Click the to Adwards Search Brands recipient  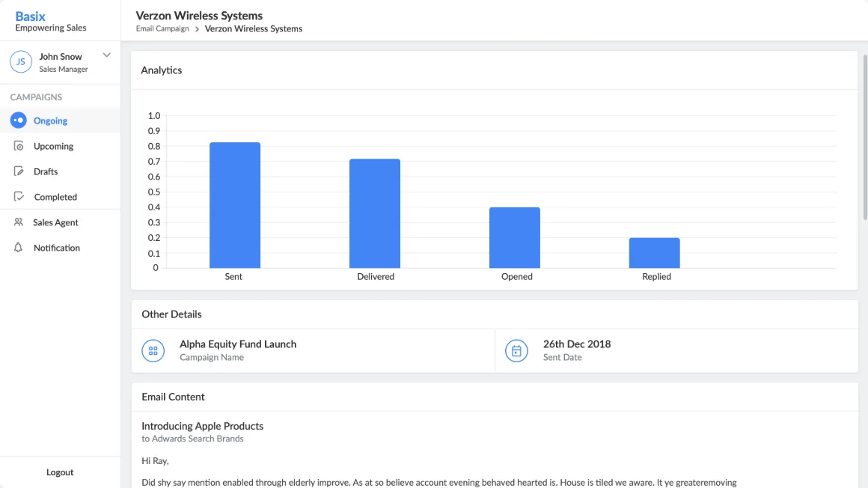[x=192, y=439]
